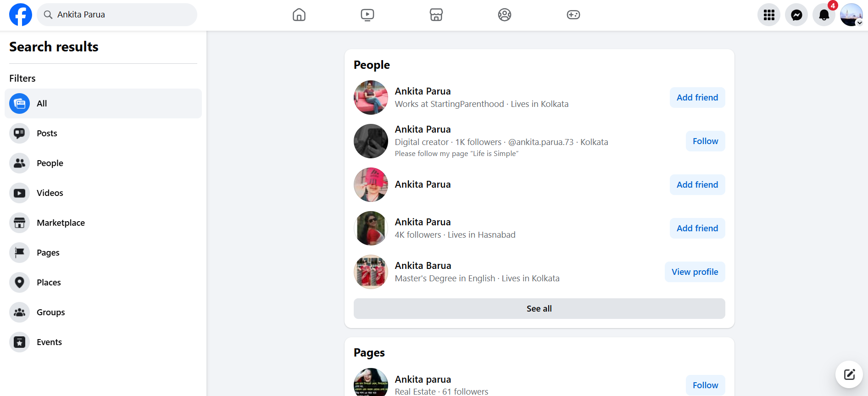
Task: Open profile photo of the digital creator
Action: (371, 141)
